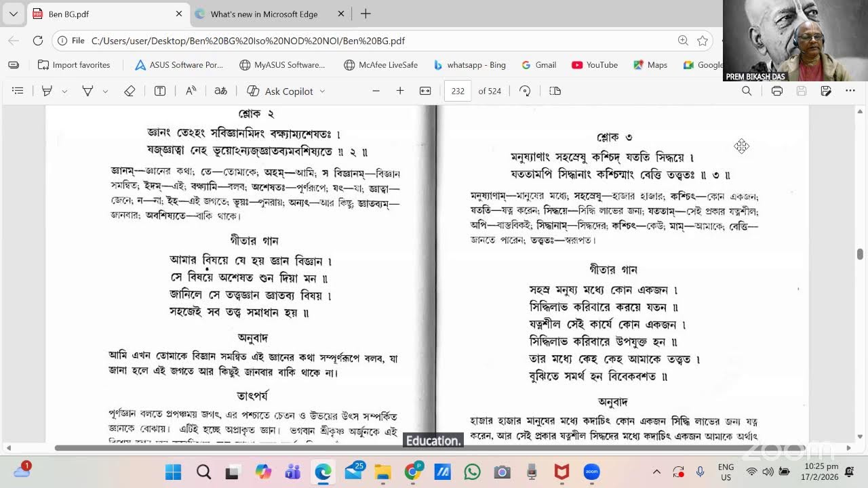Viewport: 868px width, 488px height.
Task: Rotate the PDF page
Action: tap(525, 91)
